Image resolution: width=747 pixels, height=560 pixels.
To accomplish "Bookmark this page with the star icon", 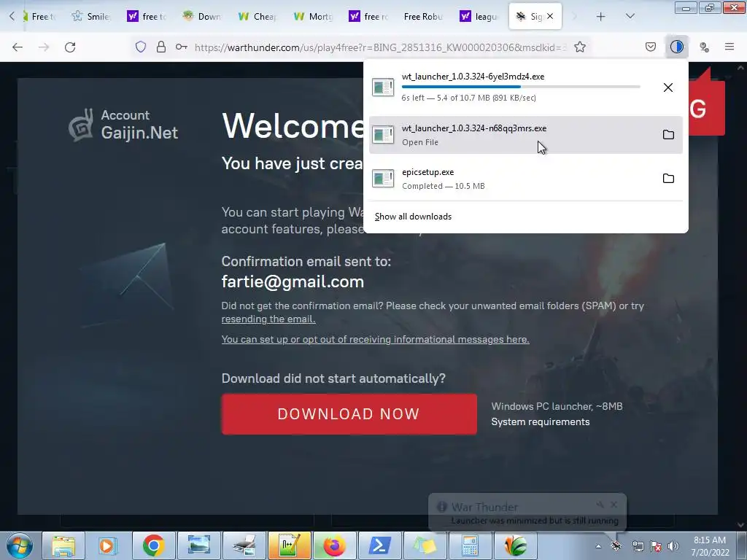I will (580, 47).
